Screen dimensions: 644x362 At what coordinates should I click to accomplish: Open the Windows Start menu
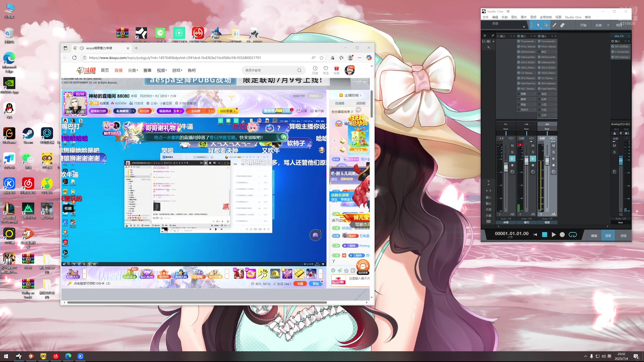click(x=6, y=356)
